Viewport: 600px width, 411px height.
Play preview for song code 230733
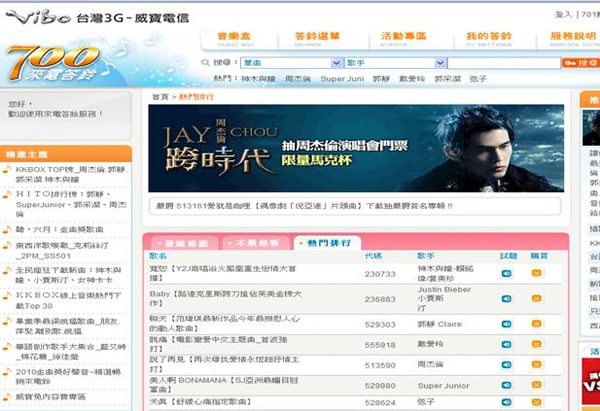506,273
